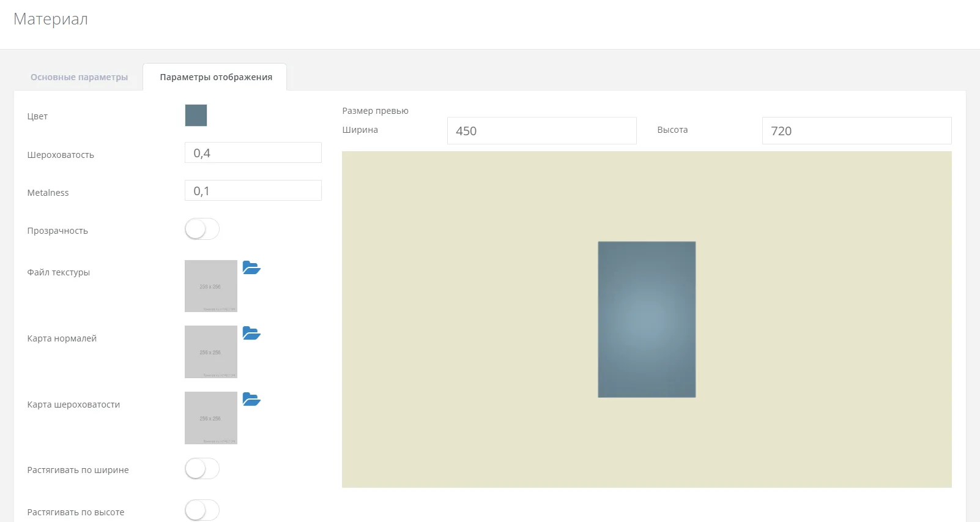
Task: Open folder icon for Карта нормалей
Action: point(251,333)
